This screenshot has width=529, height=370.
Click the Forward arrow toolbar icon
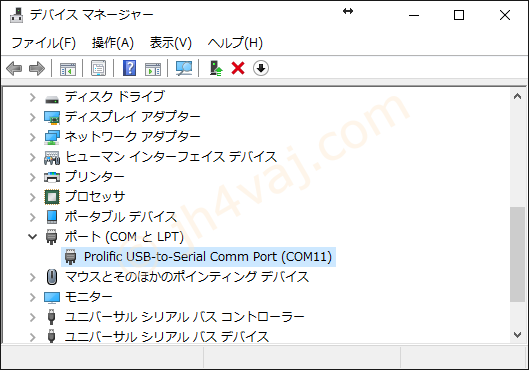coord(37,68)
